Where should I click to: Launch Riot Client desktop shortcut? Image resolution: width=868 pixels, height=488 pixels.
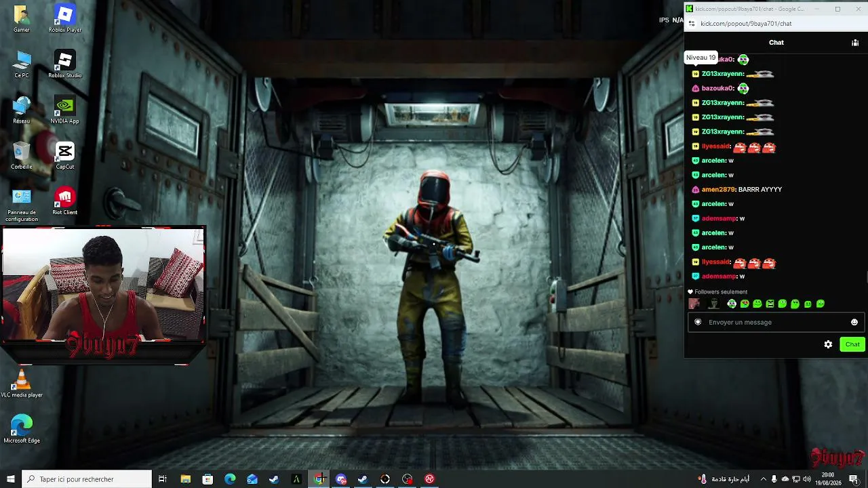(65, 201)
